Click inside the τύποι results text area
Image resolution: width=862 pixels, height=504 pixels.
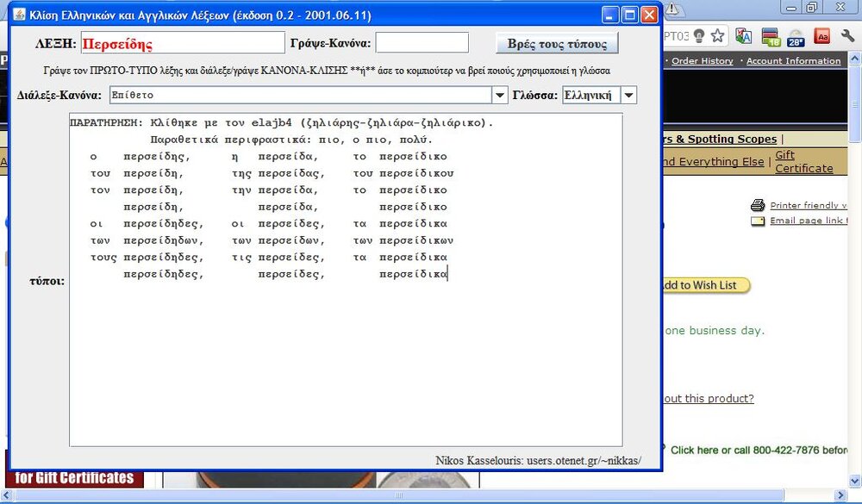345,362
